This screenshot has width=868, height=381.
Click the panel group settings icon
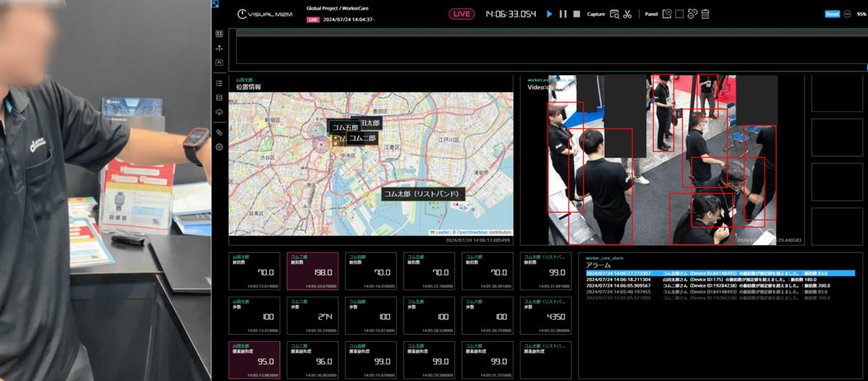click(692, 14)
